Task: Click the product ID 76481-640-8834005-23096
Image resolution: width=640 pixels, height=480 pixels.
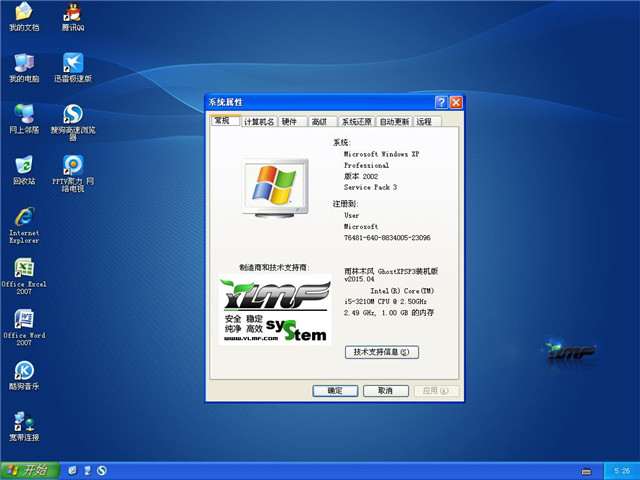Action: [387, 238]
